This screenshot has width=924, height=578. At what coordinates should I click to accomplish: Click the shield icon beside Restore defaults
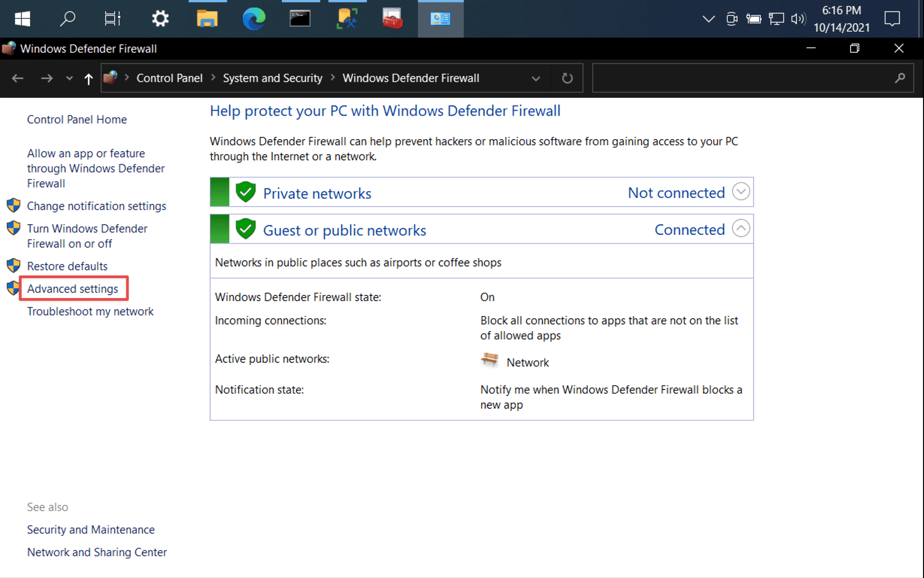pyautogui.click(x=14, y=265)
